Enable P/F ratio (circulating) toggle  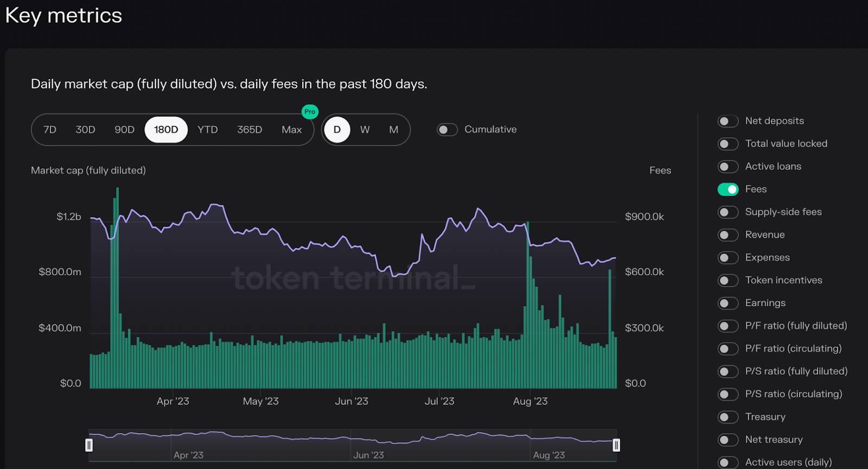728,349
